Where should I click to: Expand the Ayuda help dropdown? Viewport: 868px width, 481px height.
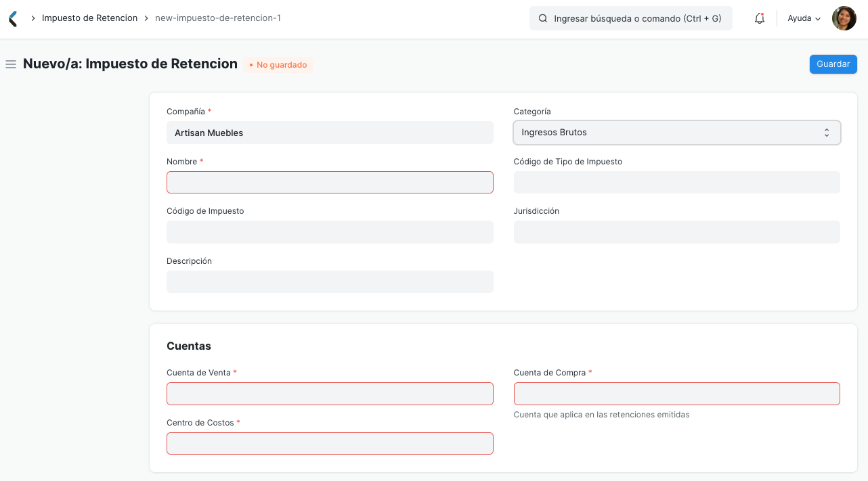click(804, 18)
